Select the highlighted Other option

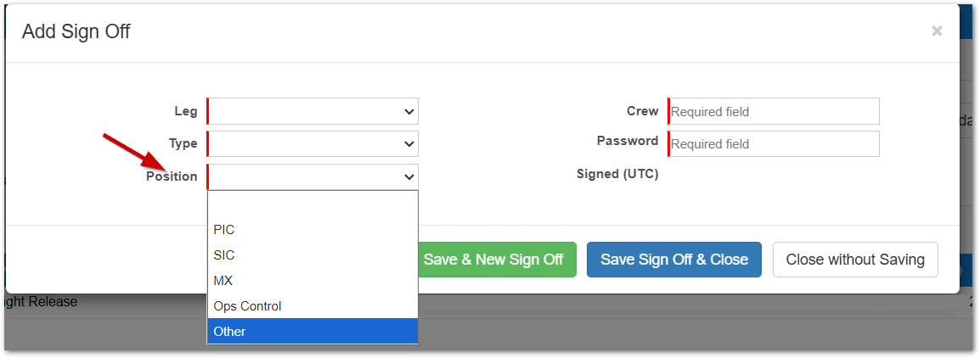point(313,332)
